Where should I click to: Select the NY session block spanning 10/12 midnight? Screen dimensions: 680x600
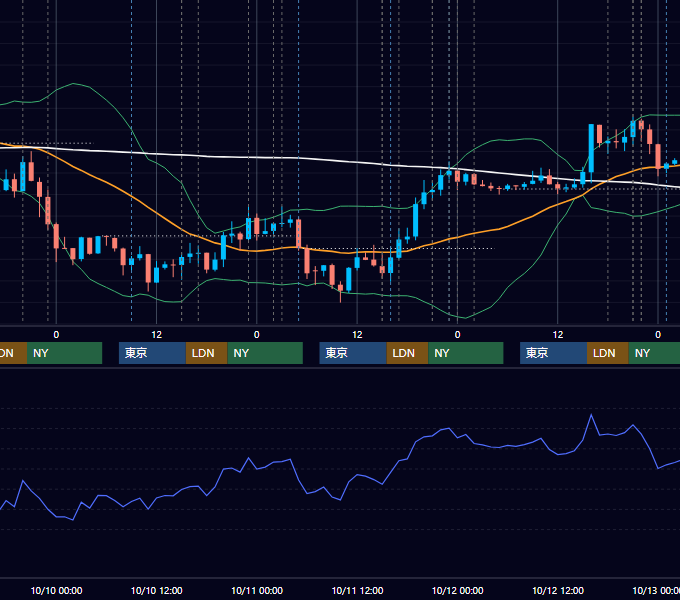pos(466,353)
